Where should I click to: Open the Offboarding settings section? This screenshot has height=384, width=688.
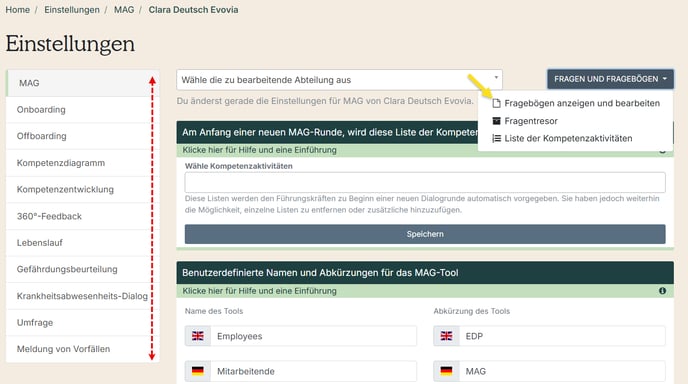coord(82,136)
